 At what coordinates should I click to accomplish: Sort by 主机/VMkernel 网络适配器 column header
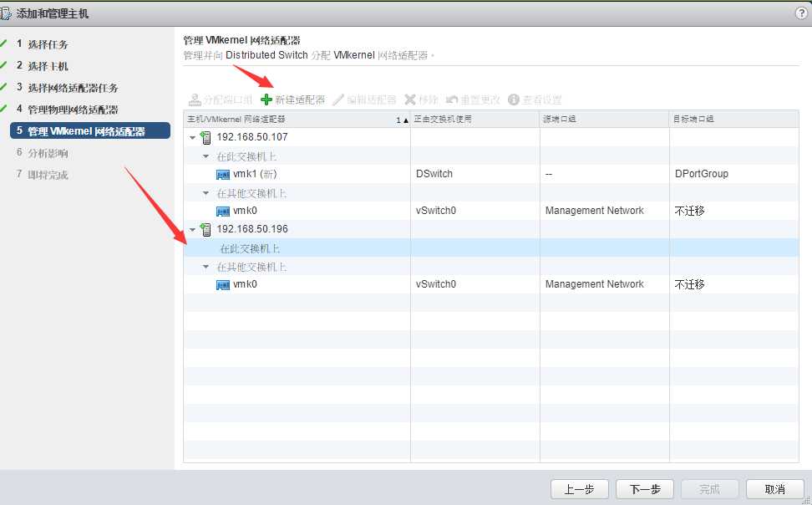click(297, 120)
